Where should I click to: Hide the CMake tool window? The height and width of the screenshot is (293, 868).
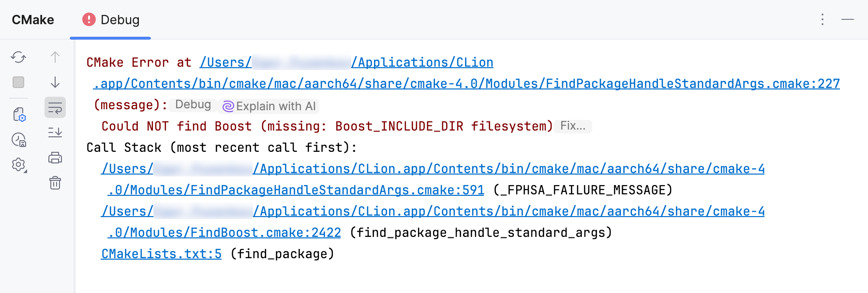848,20
